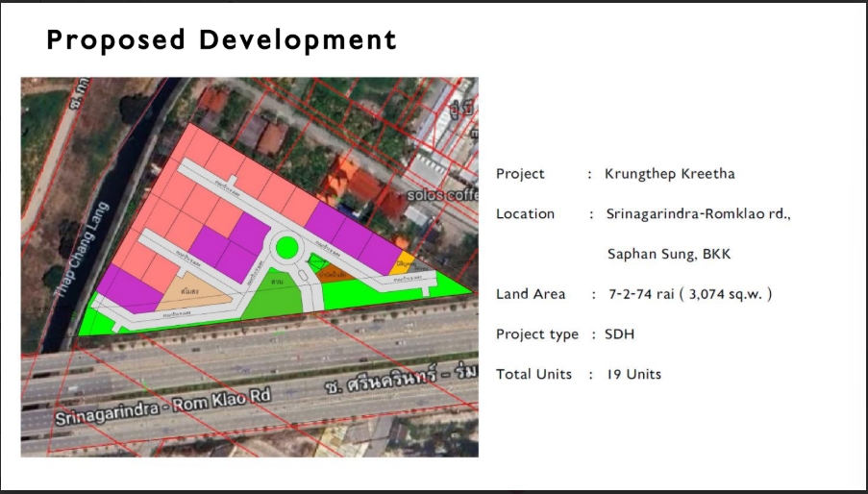Select the '19 Units' total units value
The width and height of the screenshot is (868, 494).
coord(633,375)
